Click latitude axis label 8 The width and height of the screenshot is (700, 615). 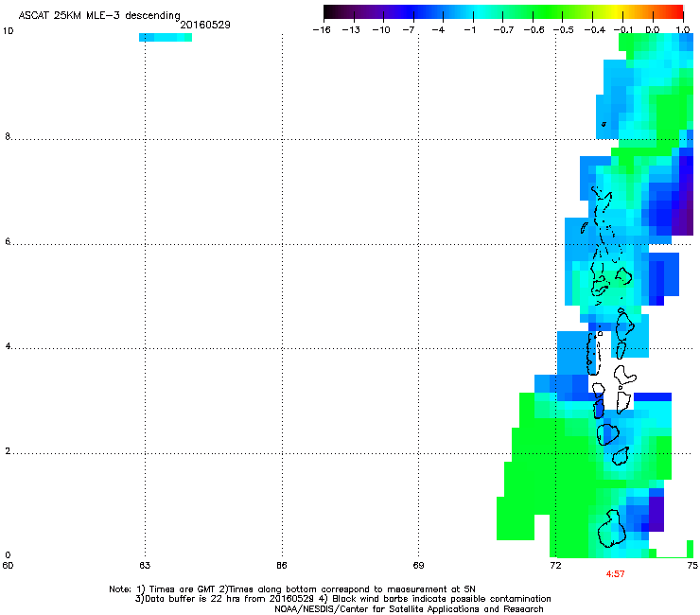pyautogui.click(x=8, y=136)
